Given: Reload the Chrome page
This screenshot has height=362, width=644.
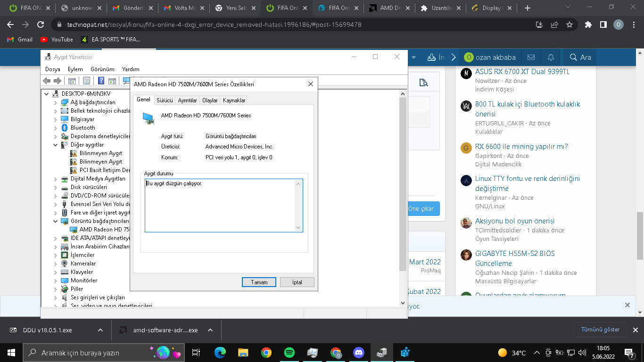Looking at the screenshot, I should click(41, 25).
